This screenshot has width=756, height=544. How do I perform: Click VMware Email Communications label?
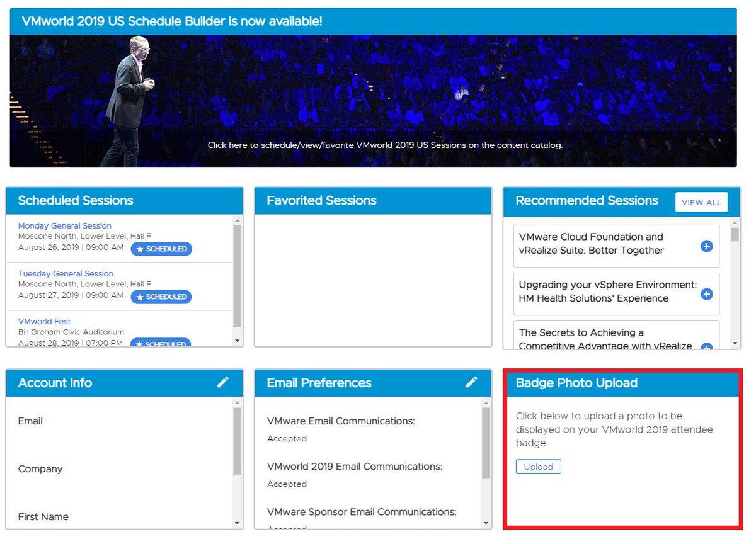341,421
